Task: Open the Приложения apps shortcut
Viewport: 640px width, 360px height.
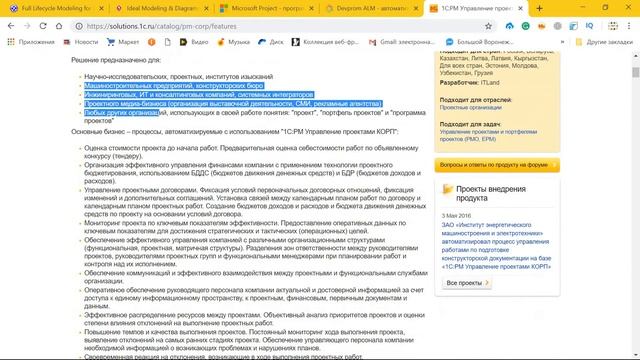Action: (x=31, y=42)
